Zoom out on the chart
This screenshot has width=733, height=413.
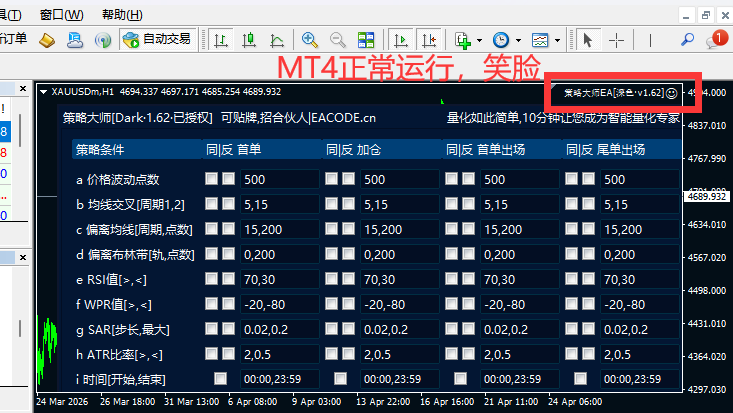point(338,40)
